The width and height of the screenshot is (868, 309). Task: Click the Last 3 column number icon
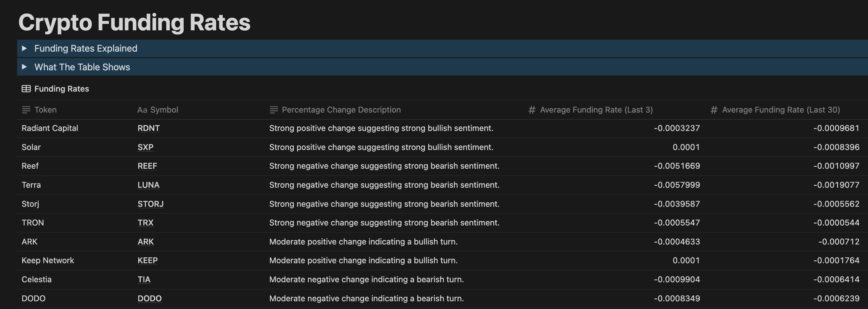point(532,110)
